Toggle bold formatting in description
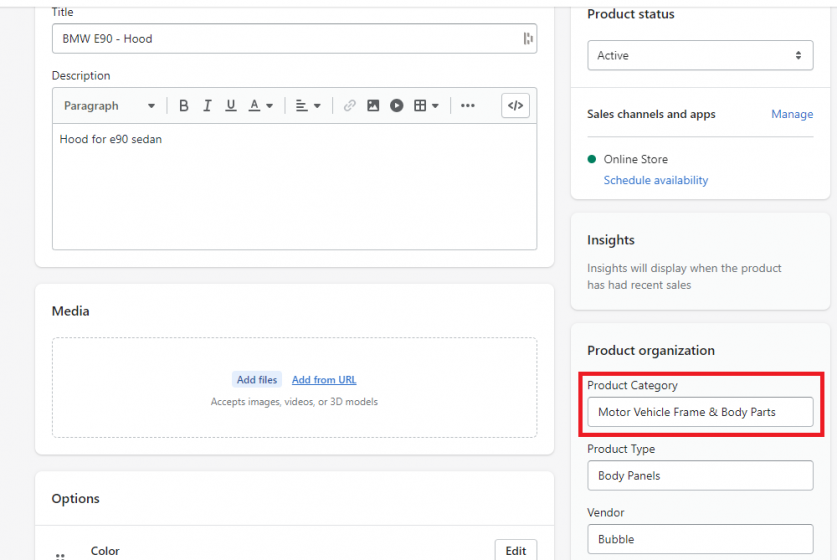Viewport: 837px width, 560px height. pos(184,106)
